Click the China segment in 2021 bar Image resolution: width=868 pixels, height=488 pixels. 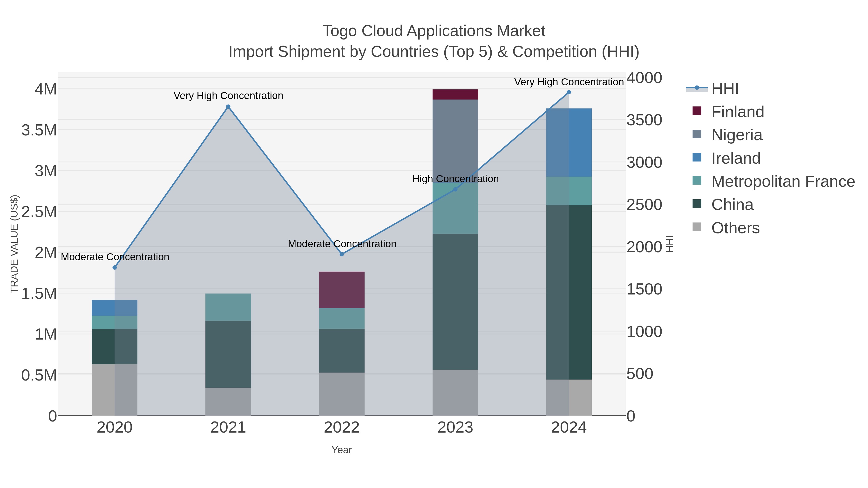228,355
